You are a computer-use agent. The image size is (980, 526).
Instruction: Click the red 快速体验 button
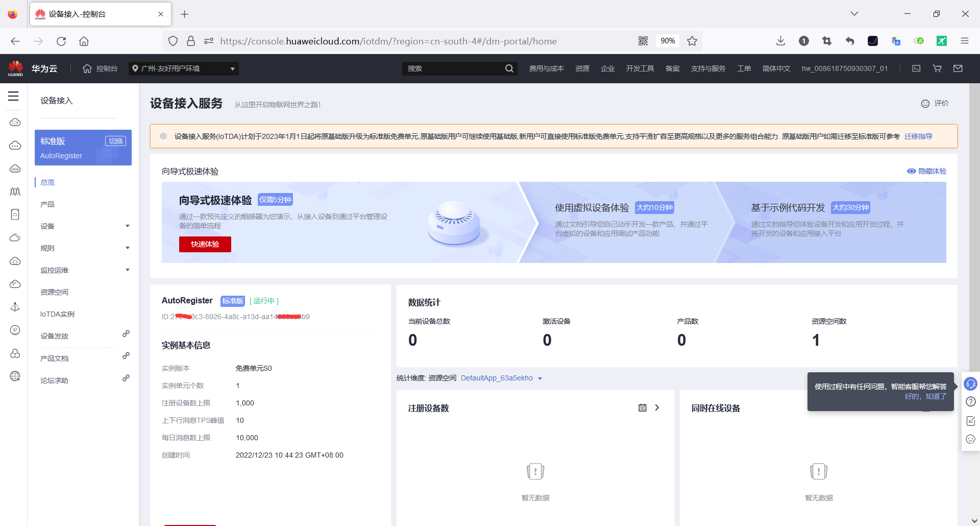click(205, 244)
